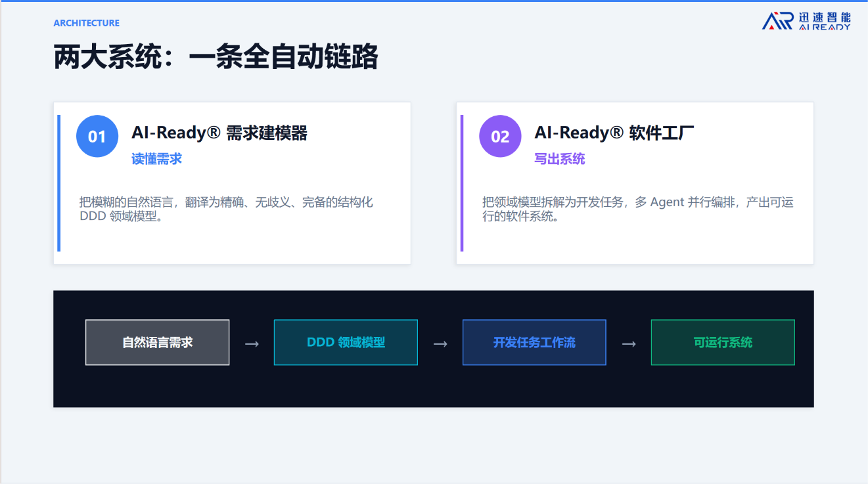Viewport: 868px width, 484px height.
Task: Click arrow between 自然语言需求 and DDD 领域模型
Action: coord(252,343)
